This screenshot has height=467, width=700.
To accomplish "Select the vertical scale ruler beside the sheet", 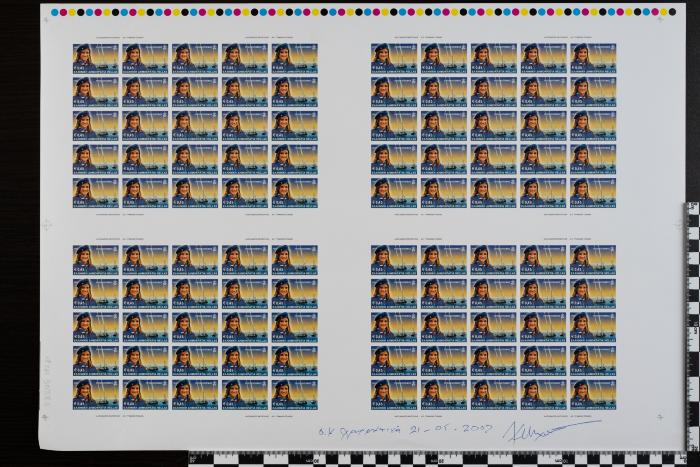I will tap(692, 326).
